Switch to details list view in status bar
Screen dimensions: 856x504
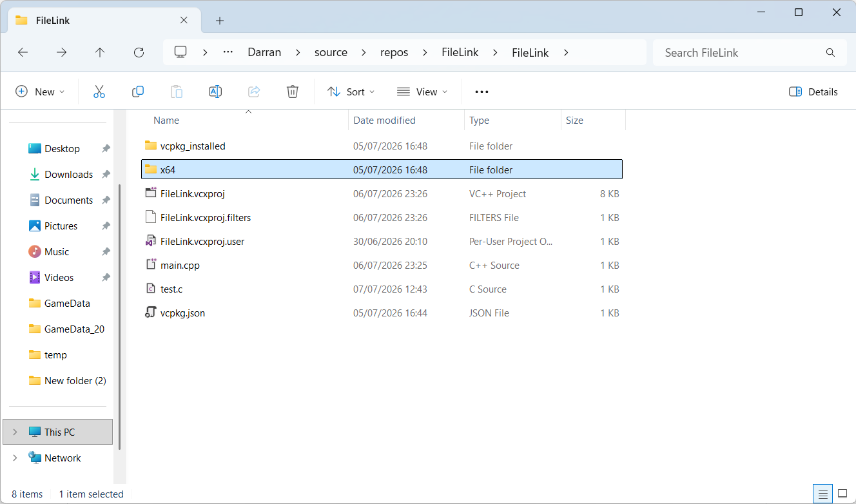[x=822, y=494]
